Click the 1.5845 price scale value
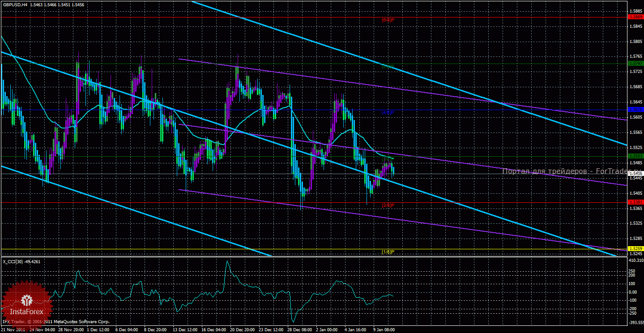The height and width of the screenshot is (333, 644). (636, 26)
